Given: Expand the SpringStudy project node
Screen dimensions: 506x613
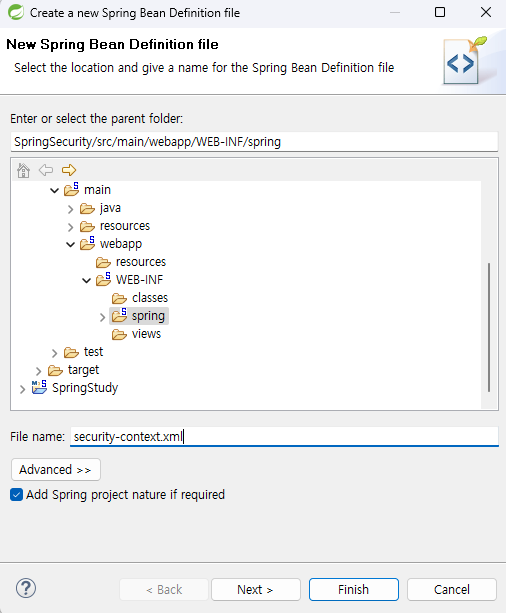Looking at the screenshot, I should pyautogui.click(x=22, y=389).
